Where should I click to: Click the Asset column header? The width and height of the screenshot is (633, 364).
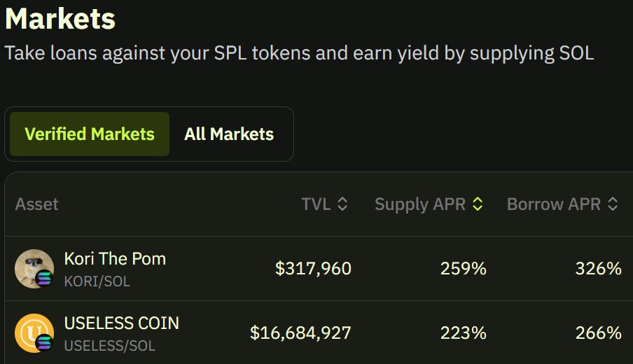pos(37,204)
